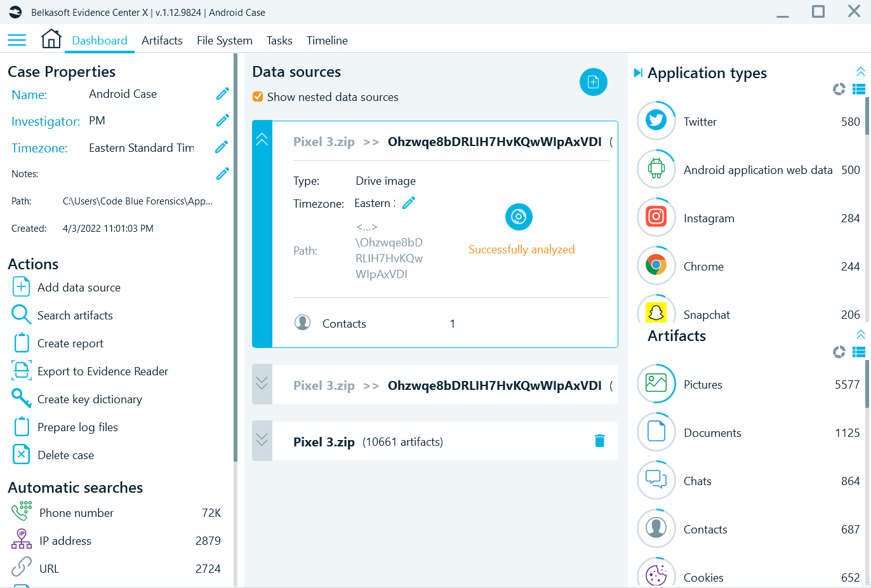Image resolution: width=871 pixels, height=588 pixels.
Task: Open the Timeline tab
Action: pyautogui.click(x=327, y=41)
